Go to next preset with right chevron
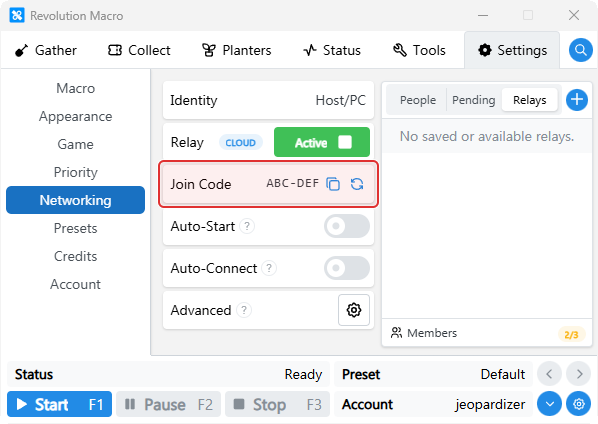This screenshot has height=424, width=598. click(579, 374)
